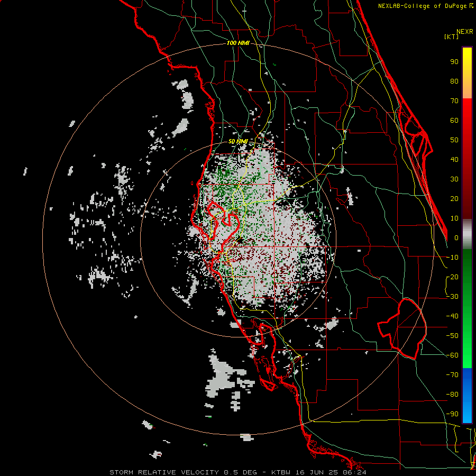Click the "100 NMI" range ring label

pos(238,43)
